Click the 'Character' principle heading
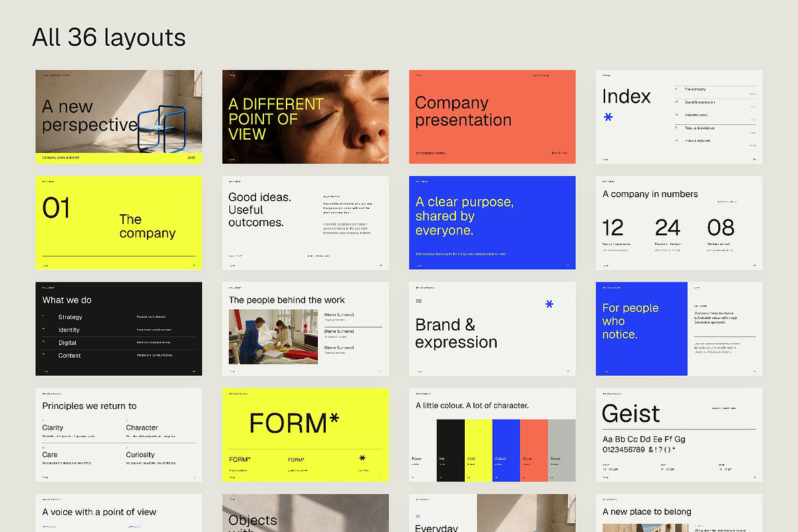The image size is (798, 532). (142, 428)
